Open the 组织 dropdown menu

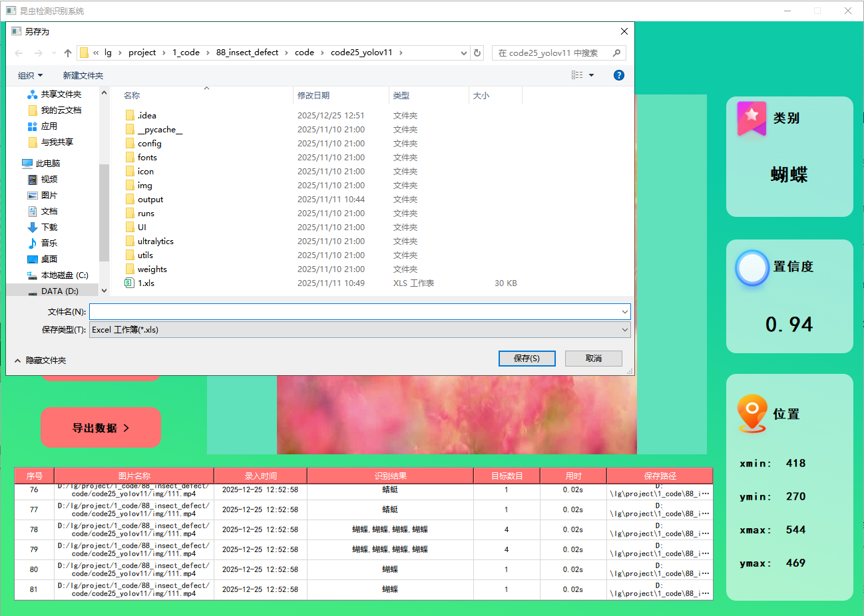tap(31, 76)
